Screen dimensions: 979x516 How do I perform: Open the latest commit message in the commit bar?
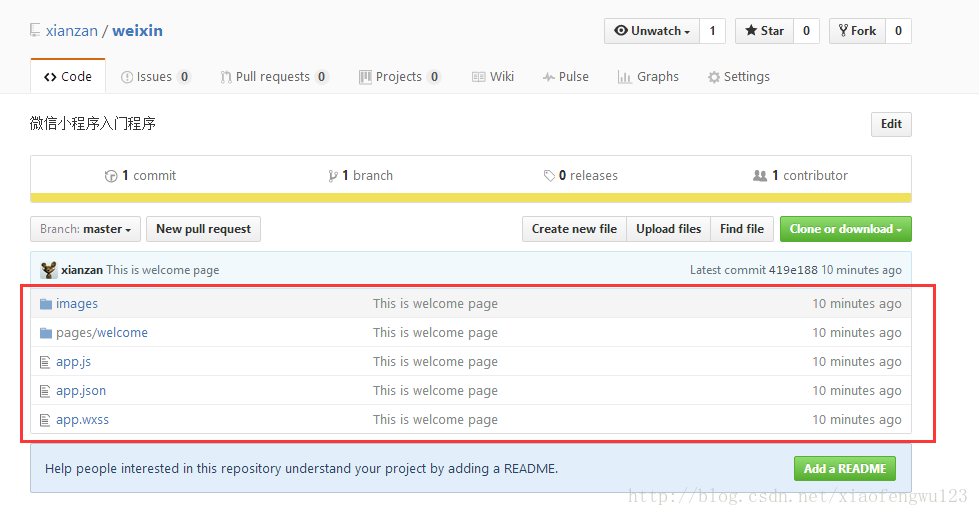(163, 270)
